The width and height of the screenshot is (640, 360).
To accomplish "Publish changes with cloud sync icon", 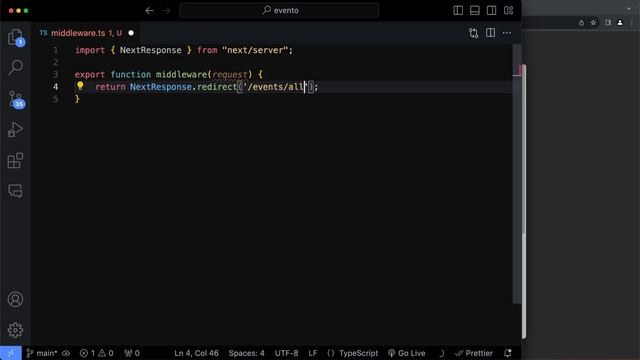I will (66, 353).
